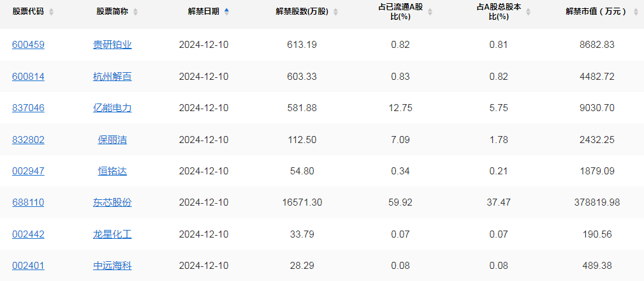Select market value 8682.83
This screenshot has width=644, height=281.
tap(597, 45)
